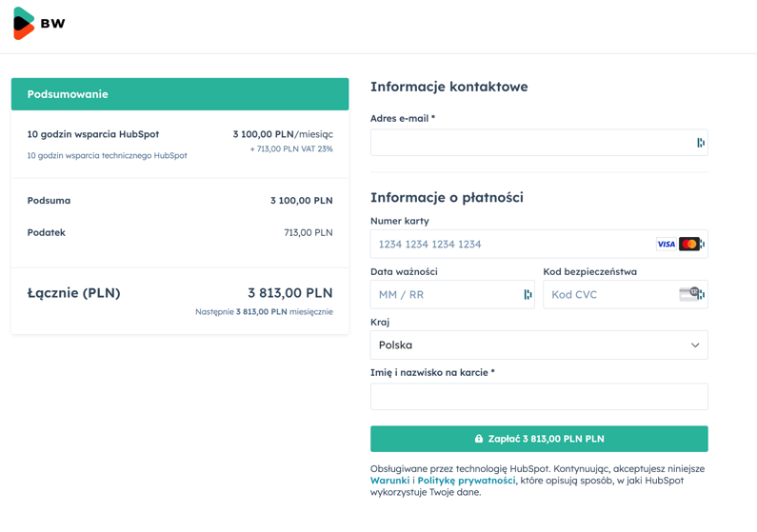Click the total 3 813,00 PLN amount
This screenshot has height=532, width=757.
coord(290,293)
